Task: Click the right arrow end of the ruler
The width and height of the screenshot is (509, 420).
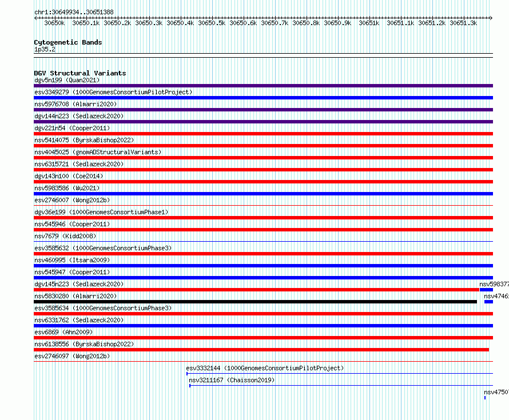Action: click(491, 18)
